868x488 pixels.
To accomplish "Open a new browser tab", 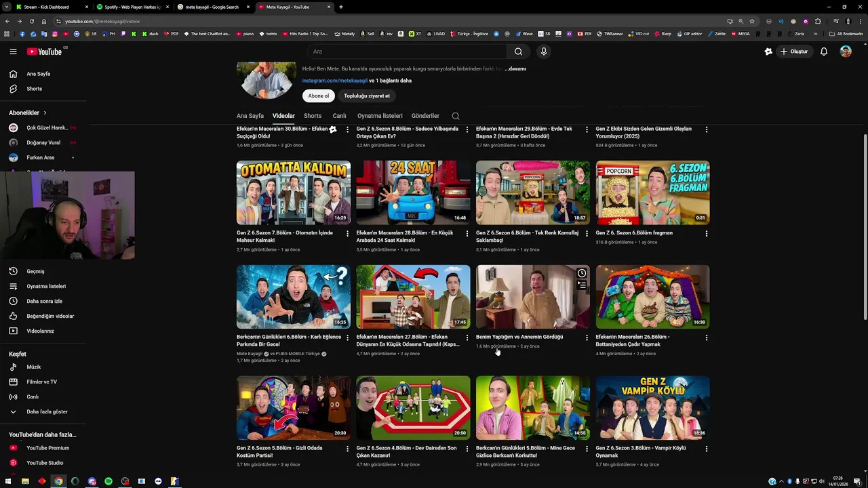I will point(340,7).
